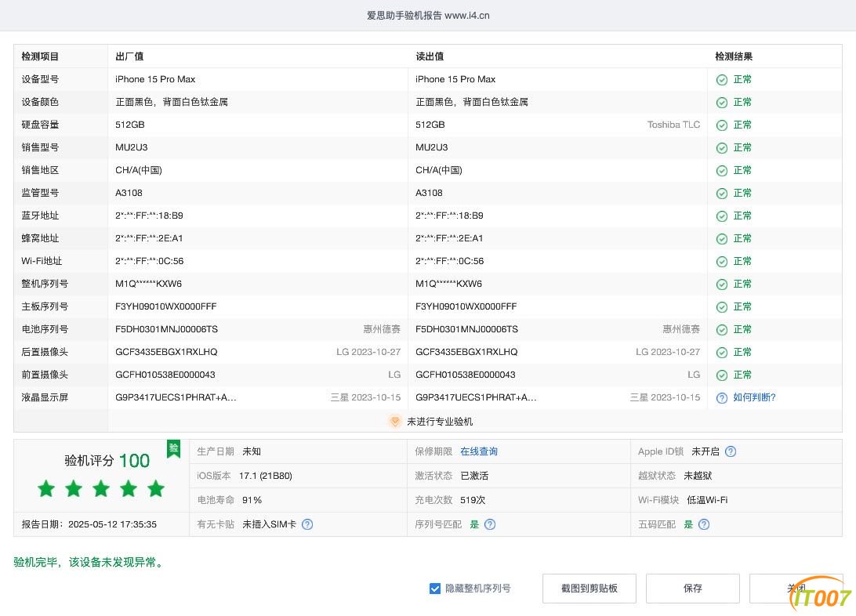Viewport: 856px width, 616px height.
Task: Click 生产日期 value 未知
Action: 252,451
